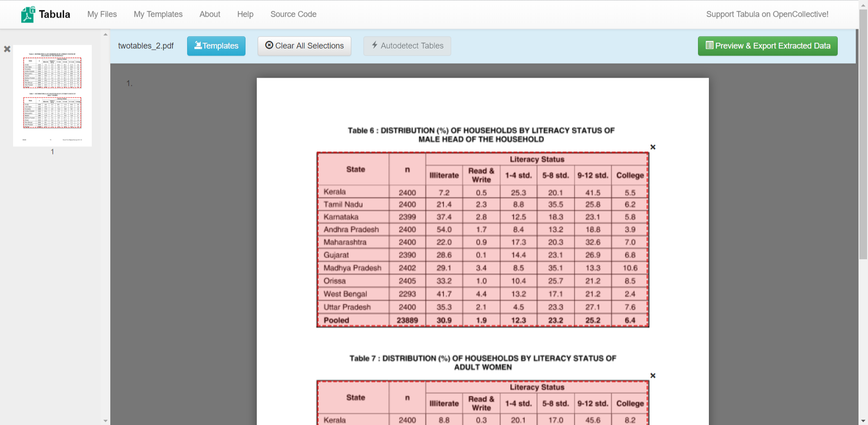This screenshot has width=868, height=425.
Task: Close the Table 6 selection
Action: pos(653,147)
